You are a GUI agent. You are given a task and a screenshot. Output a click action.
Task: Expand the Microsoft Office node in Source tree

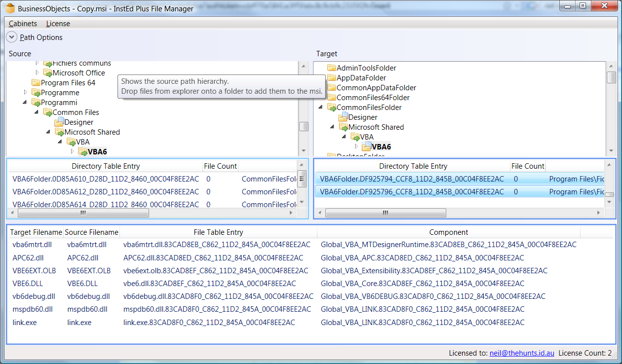click(x=37, y=73)
